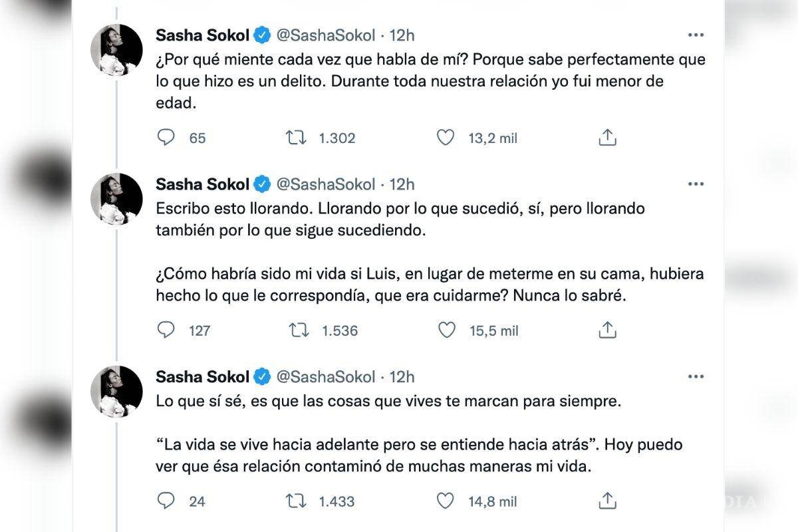Open the @SashaSokol profile handle link
The width and height of the screenshot is (798, 532).
(x=325, y=36)
